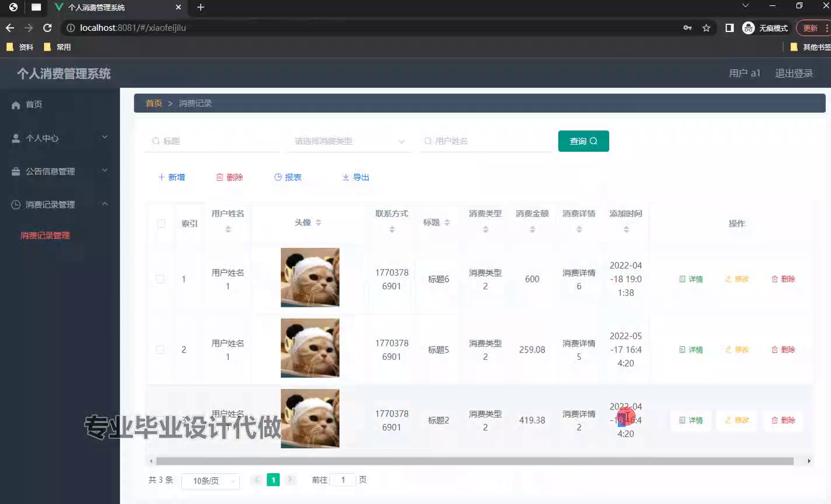831x504 pixels.
Task: Sort by the 消费类型 column
Action: (486, 230)
